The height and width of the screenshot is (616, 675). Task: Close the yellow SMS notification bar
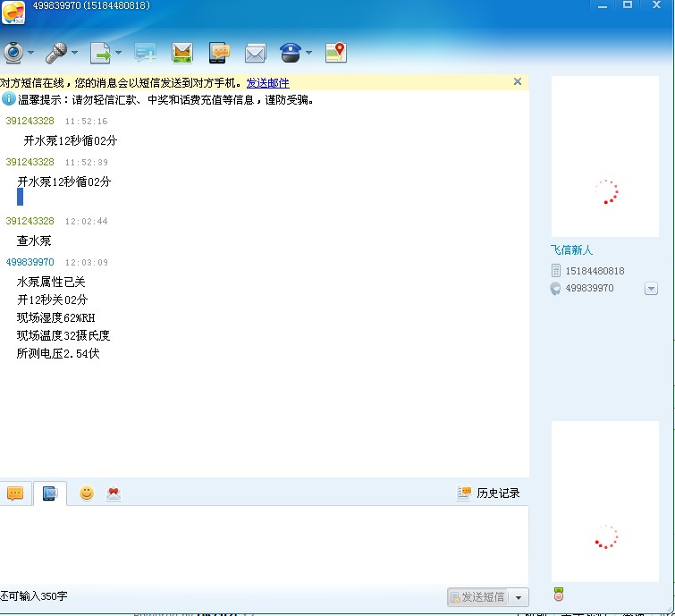tap(517, 81)
